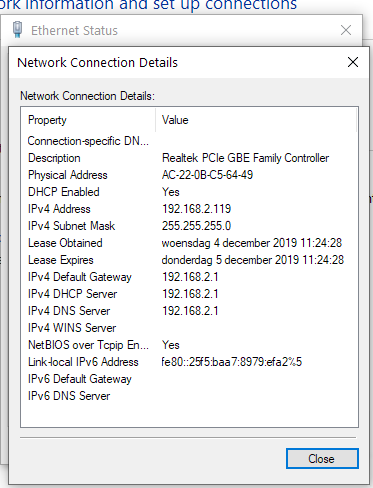This screenshot has width=373, height=488.
Task: Close the Ethernet Status window
Action: (346, 30)
